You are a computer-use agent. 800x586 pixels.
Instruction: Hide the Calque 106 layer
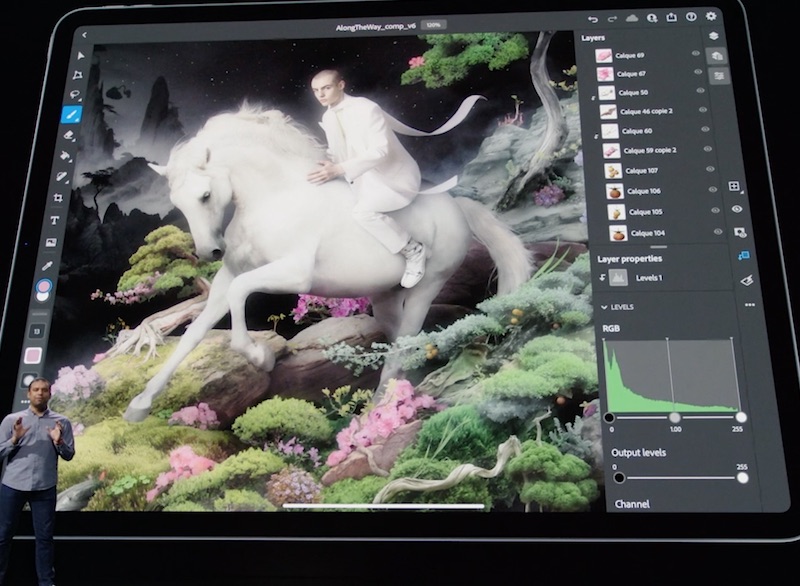point(713,189)
